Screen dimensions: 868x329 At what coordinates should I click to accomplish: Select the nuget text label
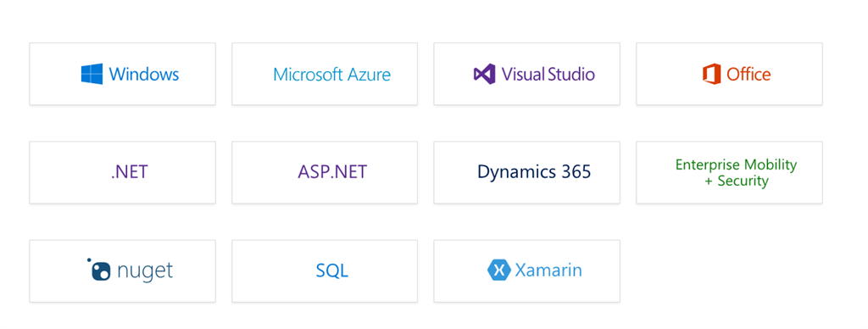(x=146, y=271)
